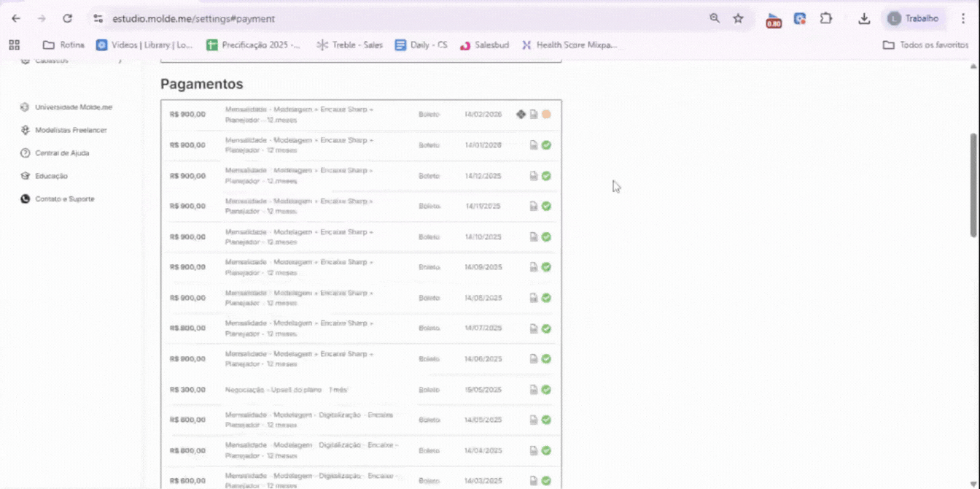Expand the Rotina bookmarks folder
The height and width of the screenshot is (489, 980).
tap(63, 45)
